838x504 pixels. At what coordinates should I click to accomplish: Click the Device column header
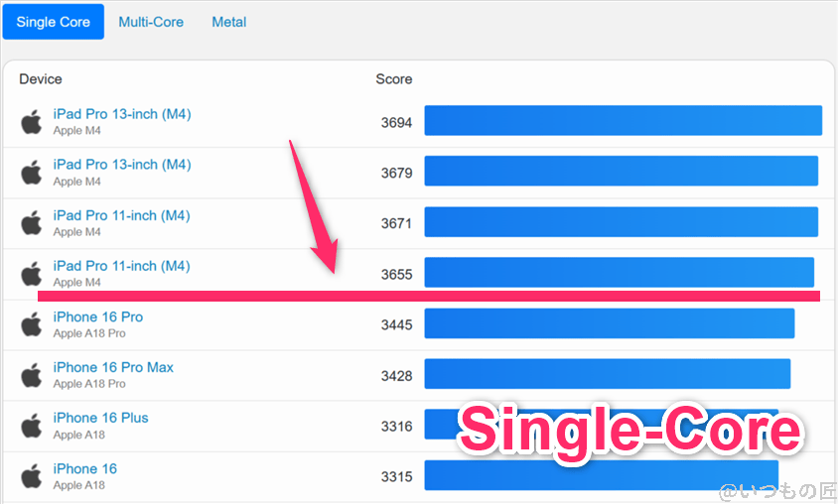[x=41, y=79]
